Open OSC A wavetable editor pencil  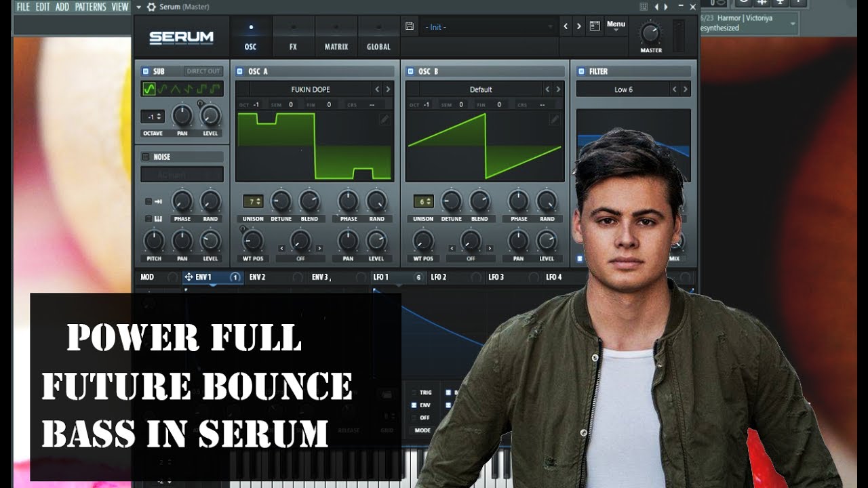tap(384, 119)
